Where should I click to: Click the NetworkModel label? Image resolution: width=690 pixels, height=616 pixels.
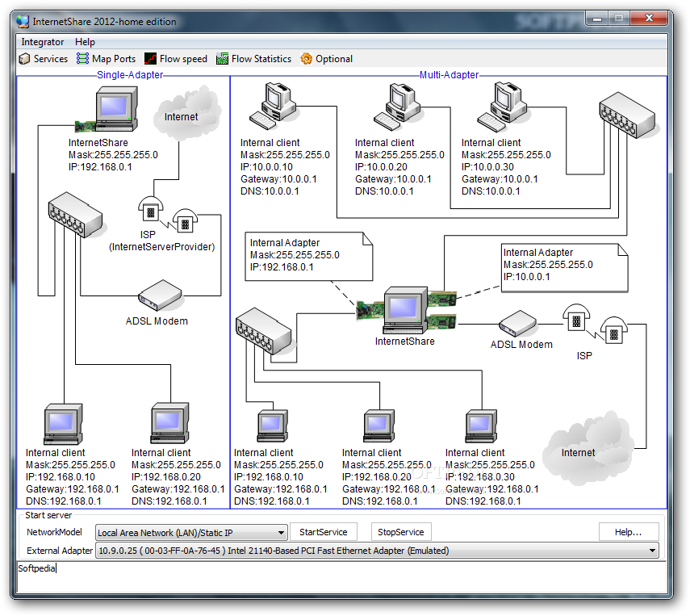(54, 532)
